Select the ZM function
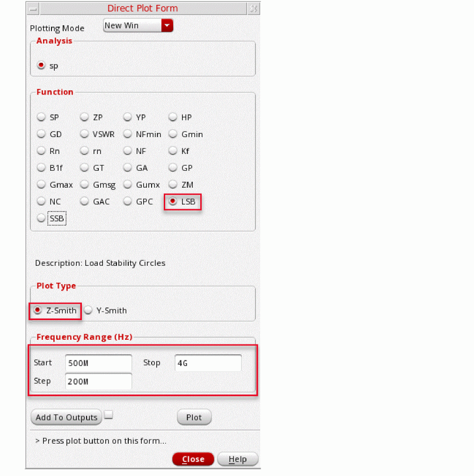Viewport: 474px width, 476px height. tap(173, 184)
